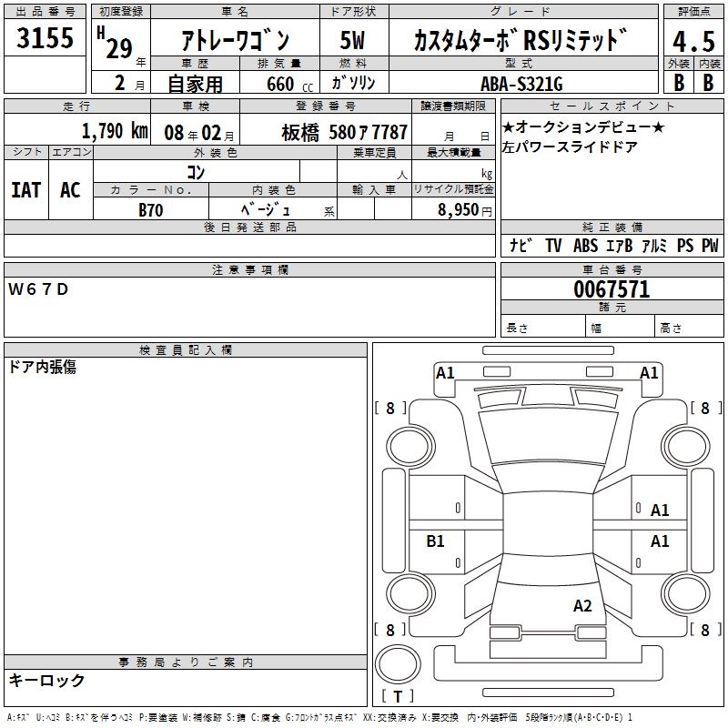Screen dimensions: 728x728
Task: Select the color number B70
Action: click(151, 210)
